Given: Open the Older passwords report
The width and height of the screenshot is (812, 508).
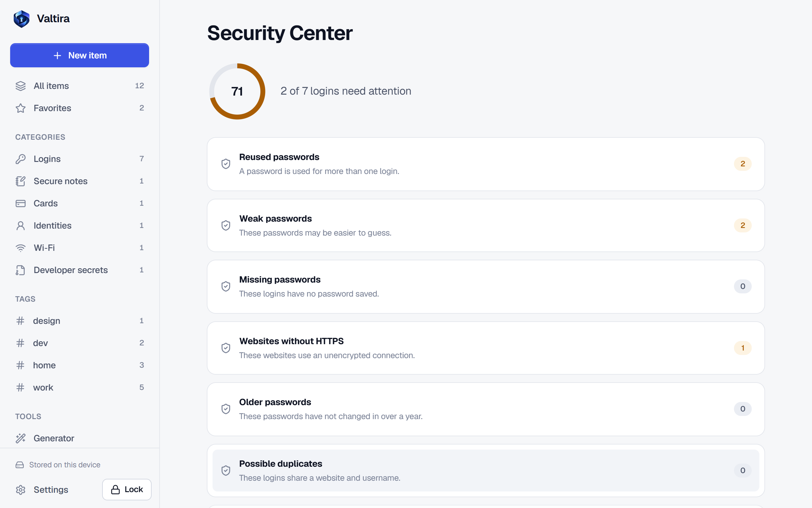Looking at the screenshot, I should 486,409.
